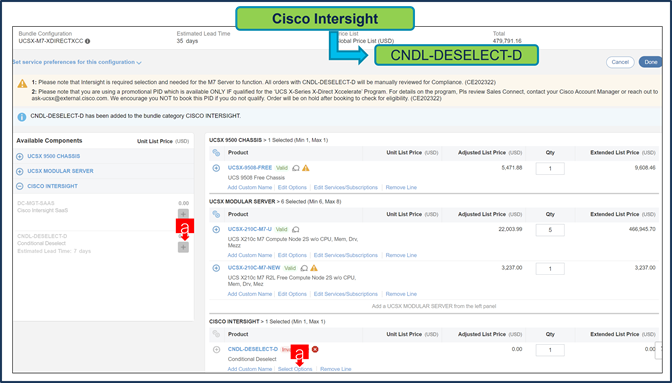Click the link icon in UCSX MODULAR SERVER header

click(x=216, y=214)
